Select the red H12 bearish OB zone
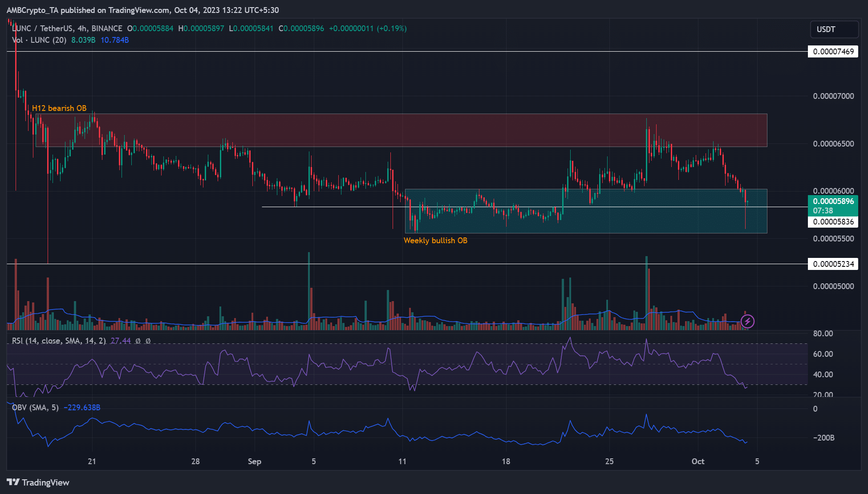The height and width of the screenshot is (494, 868). coord(401,130)
